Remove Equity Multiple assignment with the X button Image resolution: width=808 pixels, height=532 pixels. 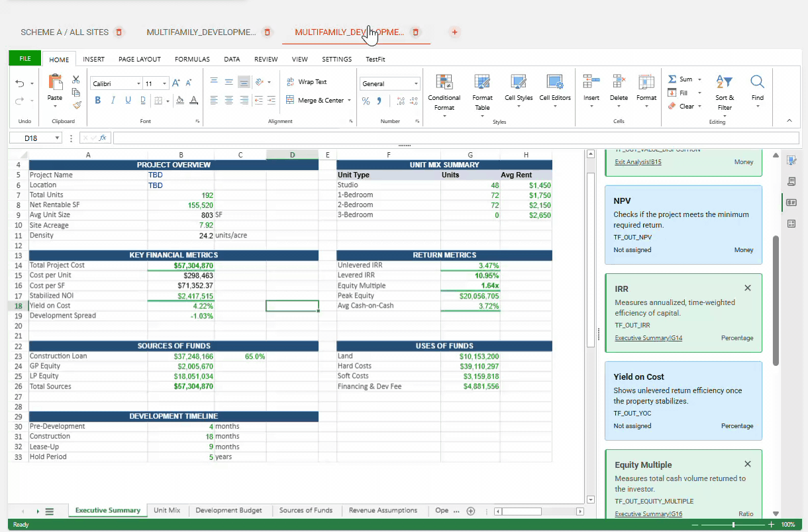click(748, 464)
